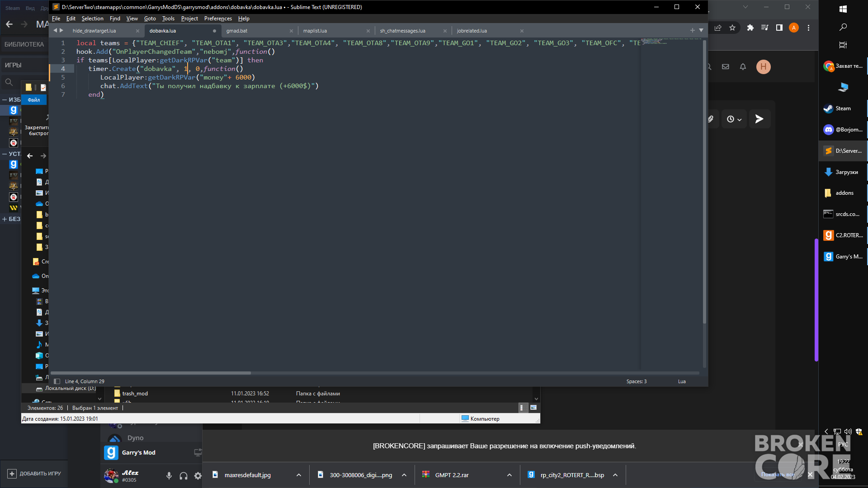This screenshot has width=868, height=488.
Task: Click the notification bell icon on the page
Action: pyautogui.click(x=743, y=67)
